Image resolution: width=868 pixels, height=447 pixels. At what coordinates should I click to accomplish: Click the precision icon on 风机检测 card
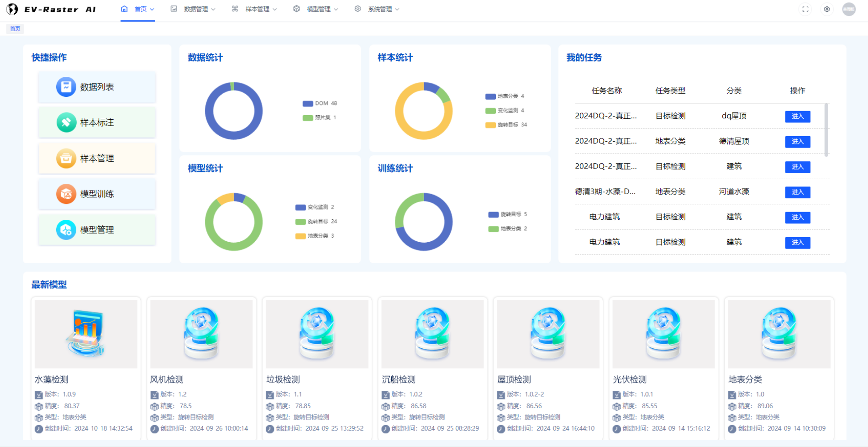click(154, 406)
